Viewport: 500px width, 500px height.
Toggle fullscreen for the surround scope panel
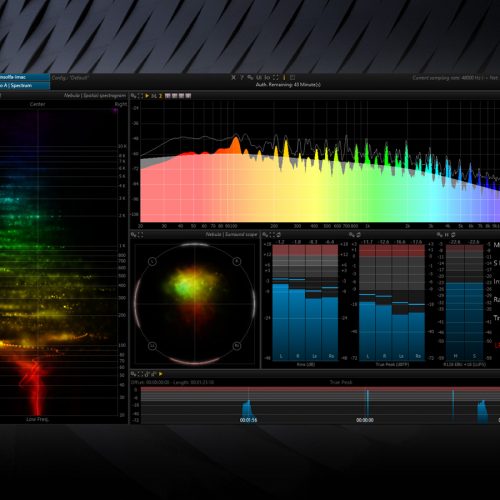tap(141, 235)
